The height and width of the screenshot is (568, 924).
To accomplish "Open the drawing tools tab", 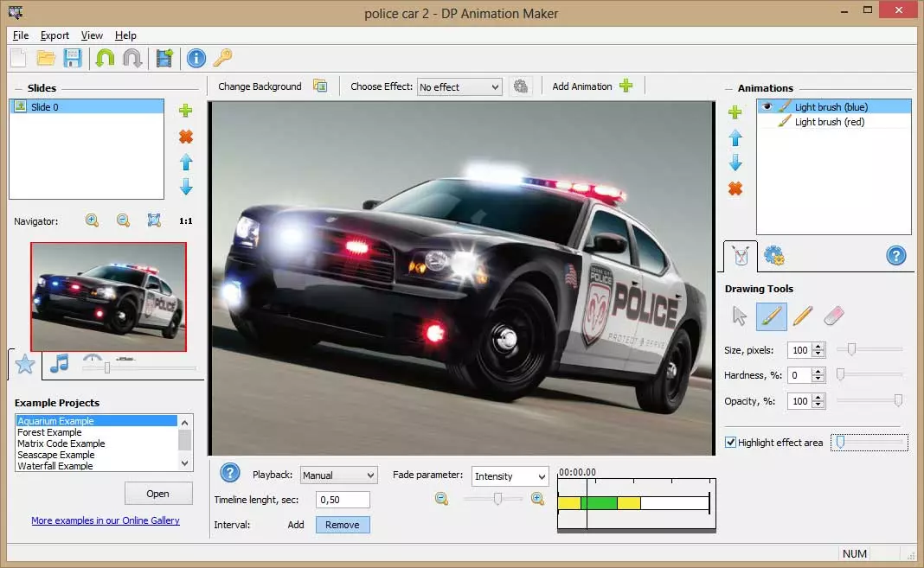I will pyautogui.click(x=741, y=255).
